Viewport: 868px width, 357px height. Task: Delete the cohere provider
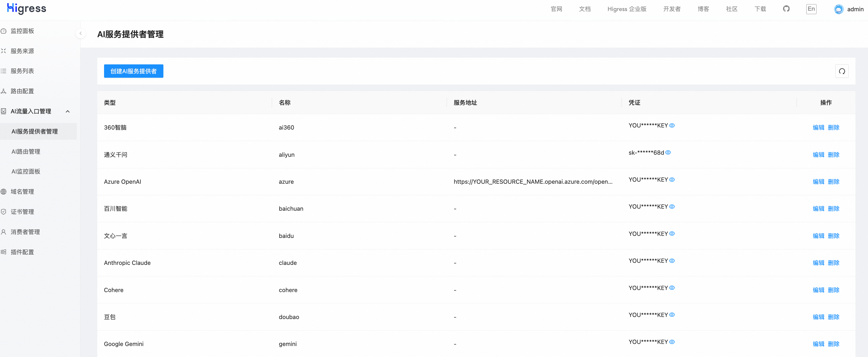(834, 290)
